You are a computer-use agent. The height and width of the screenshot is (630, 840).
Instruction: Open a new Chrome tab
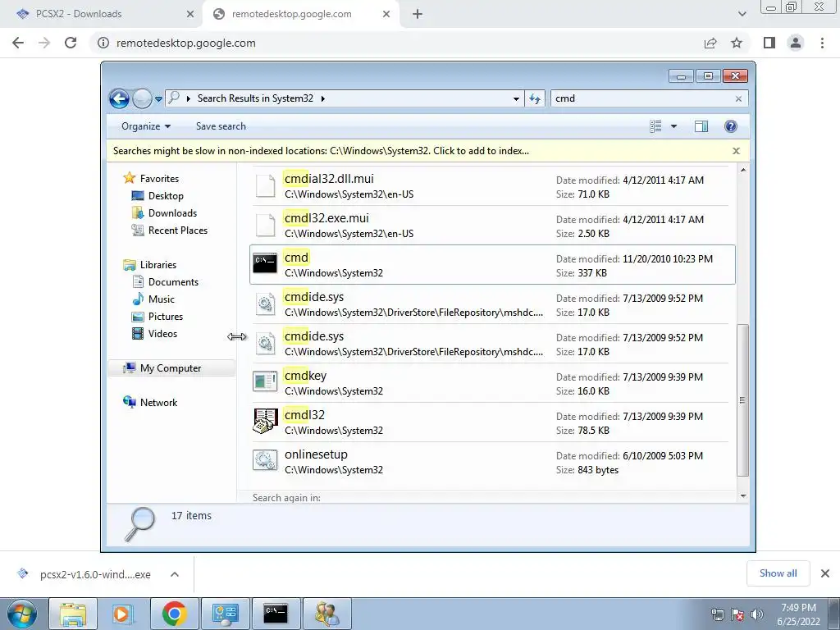(418, 14)
